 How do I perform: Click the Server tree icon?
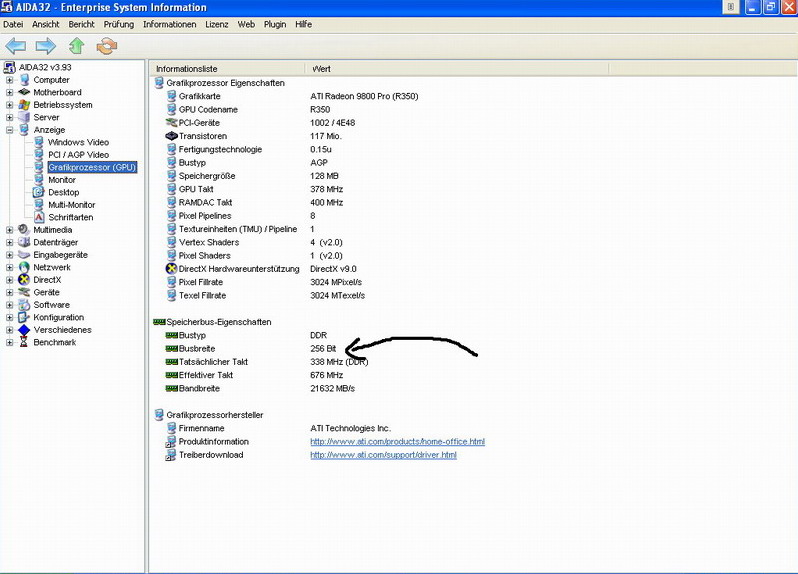[x=24, y=117]
